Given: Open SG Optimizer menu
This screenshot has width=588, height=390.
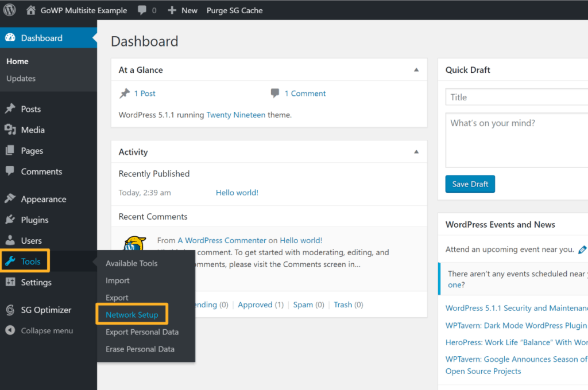Looking at the screenshot, I should click(46, 310).
